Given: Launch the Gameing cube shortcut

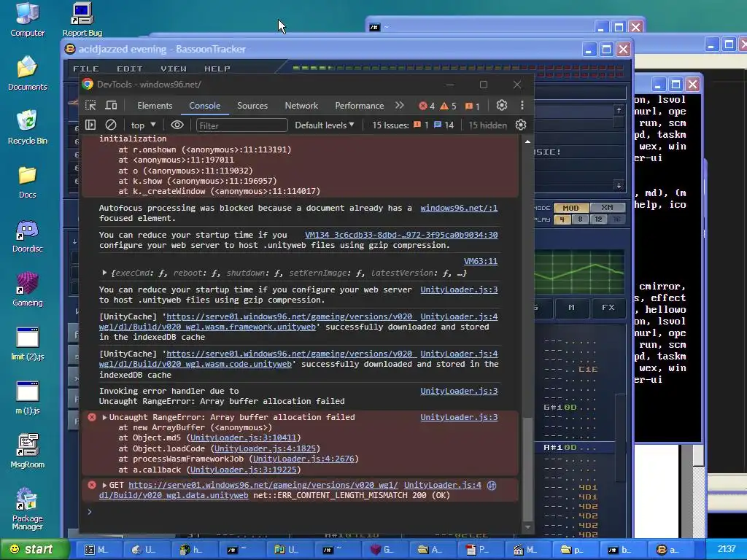Looking at the screenshot, I should coord(27,289).
